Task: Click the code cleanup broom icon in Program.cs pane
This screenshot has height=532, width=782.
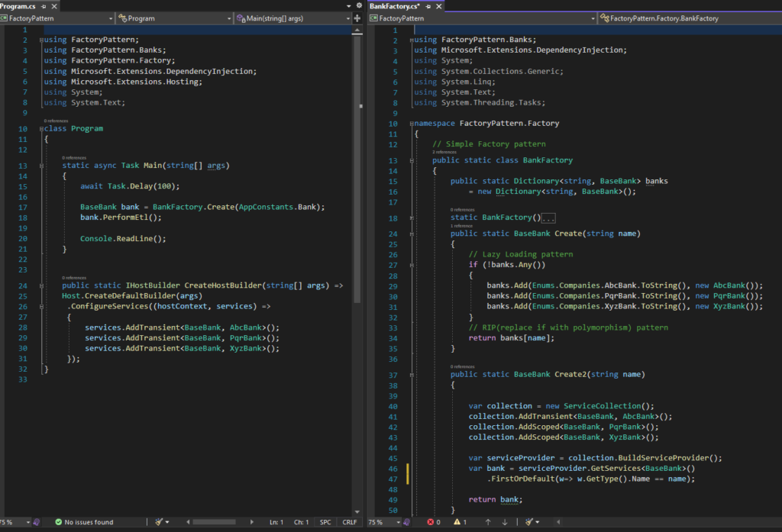Action: 160,522
